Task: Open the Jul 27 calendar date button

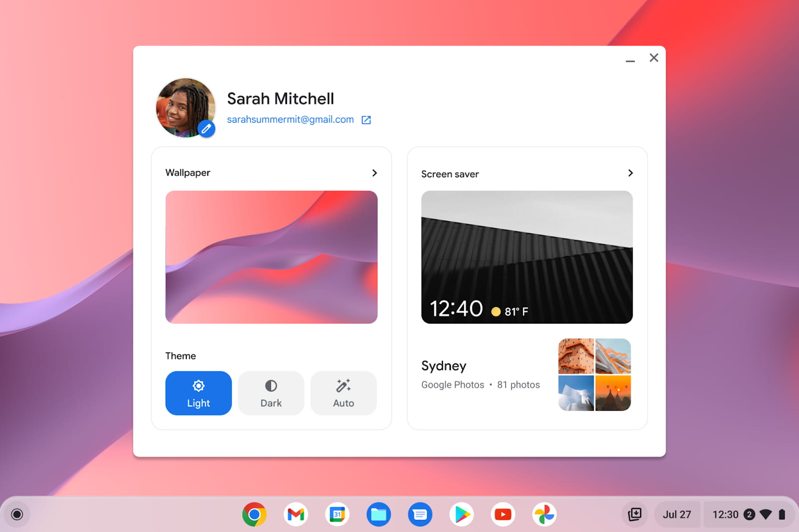Action: pos(677,514)
